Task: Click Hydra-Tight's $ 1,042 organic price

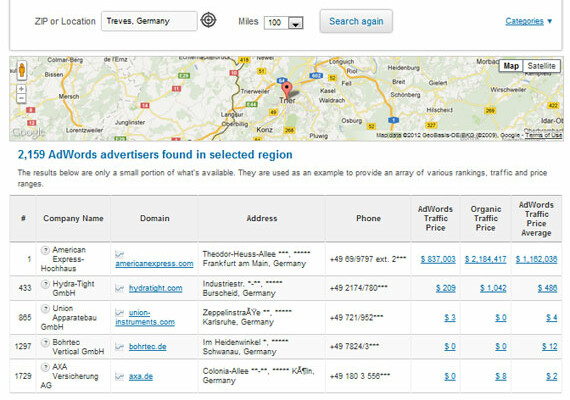Action: tap(493, 288)
